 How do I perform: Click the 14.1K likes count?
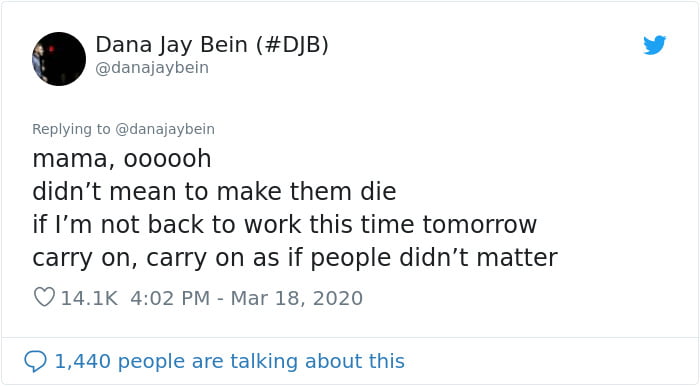point(89,298)
